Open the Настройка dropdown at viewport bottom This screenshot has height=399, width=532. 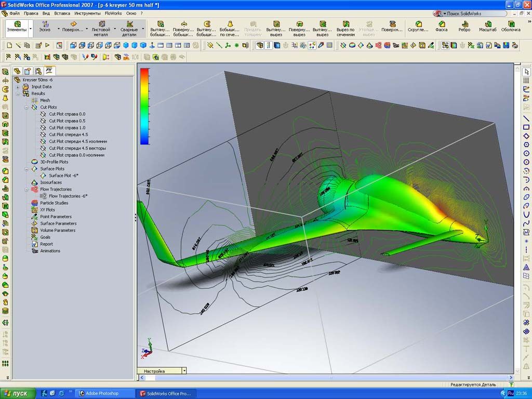coord(184,371)
